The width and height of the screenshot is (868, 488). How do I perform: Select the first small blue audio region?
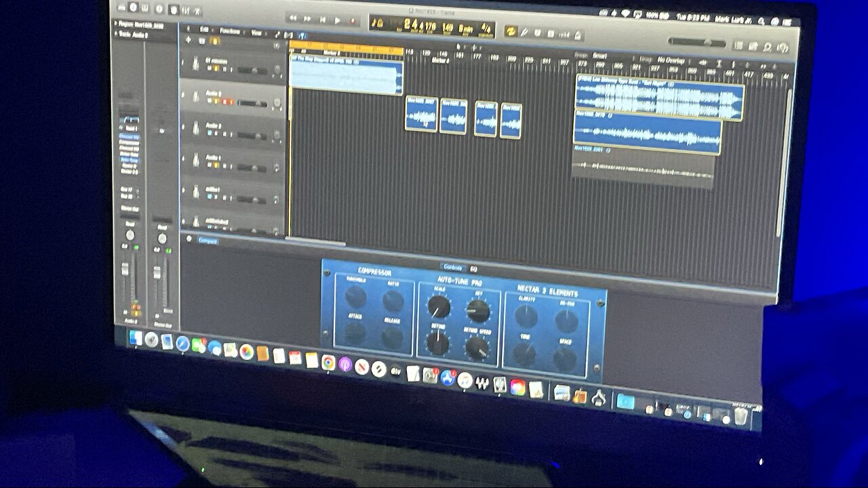[421, 114]
